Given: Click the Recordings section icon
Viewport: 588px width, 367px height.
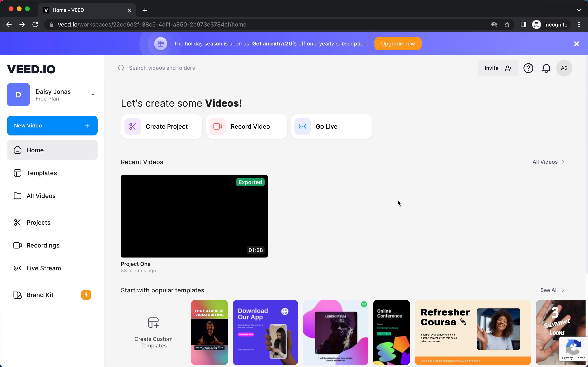Looking at the screenshot, I should (x=17, y=245).
